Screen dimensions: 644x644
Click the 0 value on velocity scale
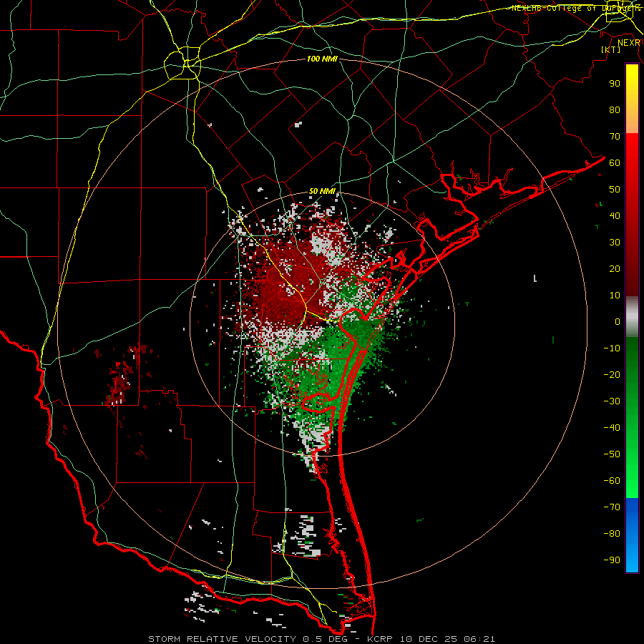click(x=618, y=321)
